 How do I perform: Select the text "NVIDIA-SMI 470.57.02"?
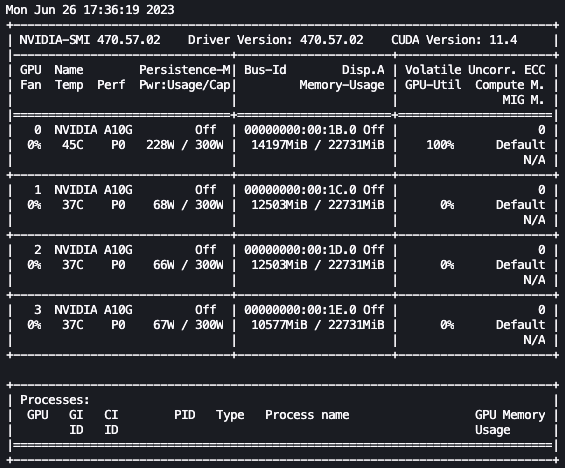[90, 40]
